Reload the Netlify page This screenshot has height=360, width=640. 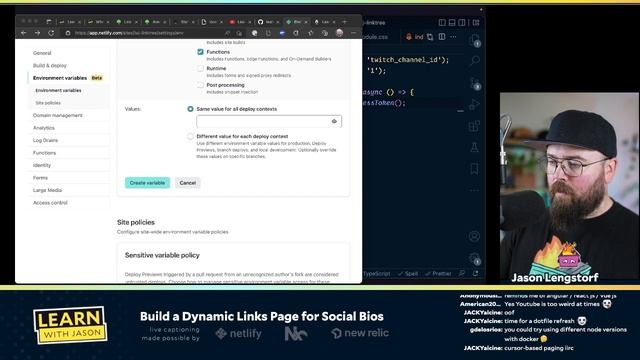click(x=51, y=33)
